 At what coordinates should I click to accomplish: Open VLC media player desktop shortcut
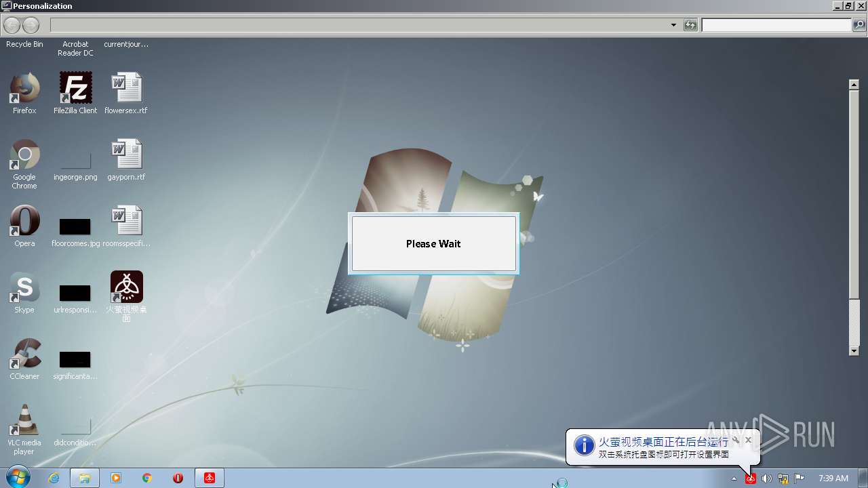(x=24, y=430)
